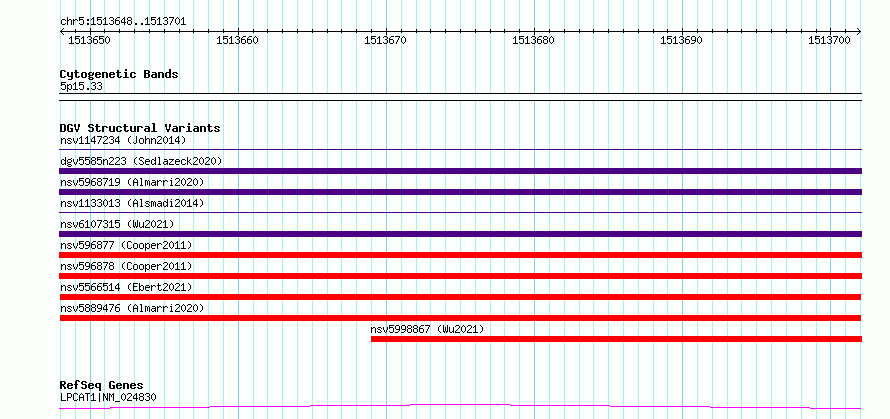The width and height of the screenshot is (890, 419).
Task: Select the Cytogenetic Bands track title
Action: [x=119, y=74]
